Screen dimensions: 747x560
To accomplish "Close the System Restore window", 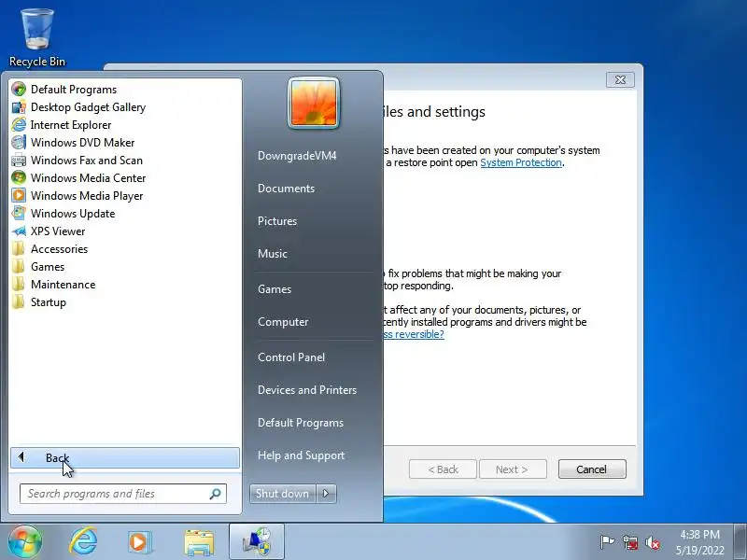I will 620,79.
